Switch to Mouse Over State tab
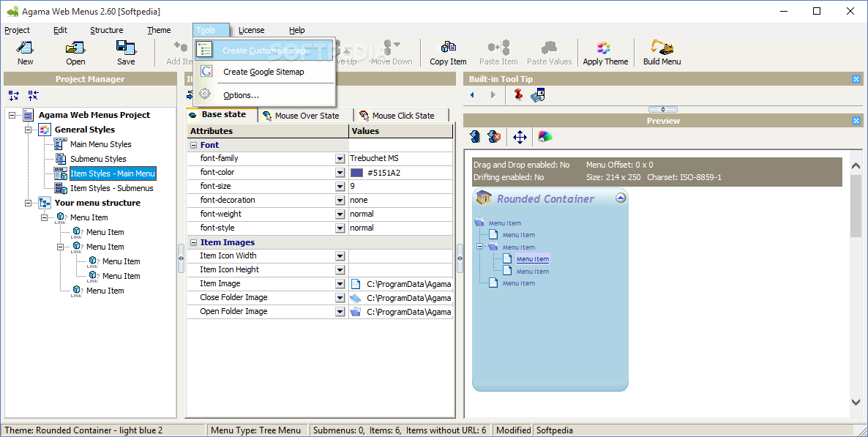Viewport: 868px width, 437px height. coord(307,115)
